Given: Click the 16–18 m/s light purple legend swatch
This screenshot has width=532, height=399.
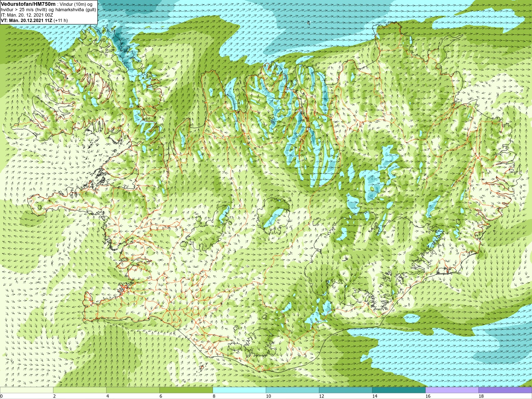Looking at the screenshot, I should (452, 390).
